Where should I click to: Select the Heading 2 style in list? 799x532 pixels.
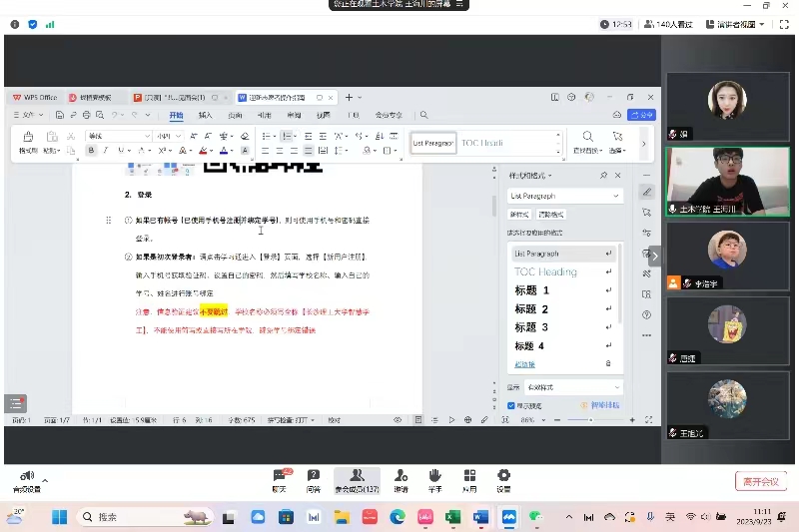[x=531, y=308]
